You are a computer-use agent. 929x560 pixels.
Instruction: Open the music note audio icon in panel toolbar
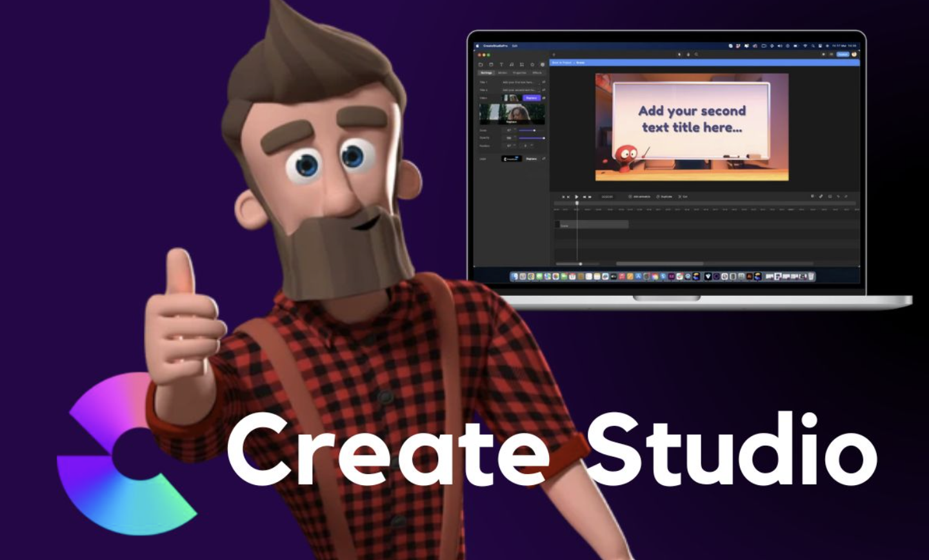[512, 65]
